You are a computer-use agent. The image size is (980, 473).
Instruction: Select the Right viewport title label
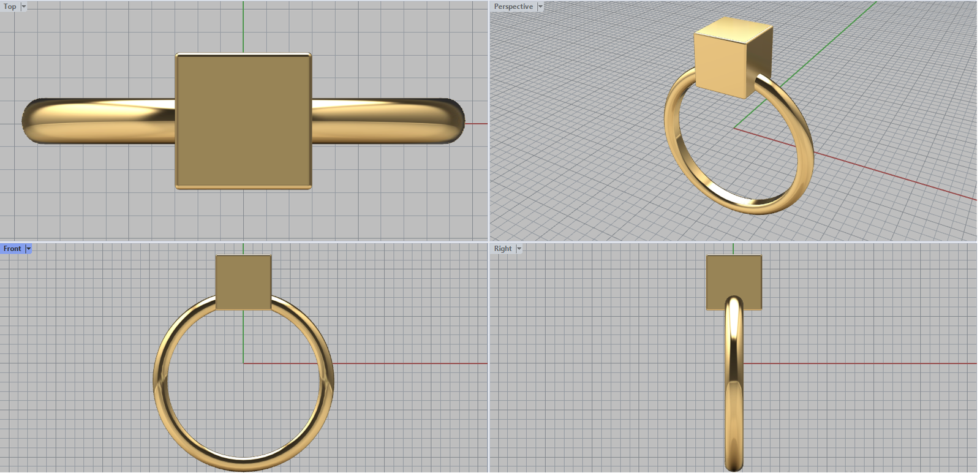502,248
